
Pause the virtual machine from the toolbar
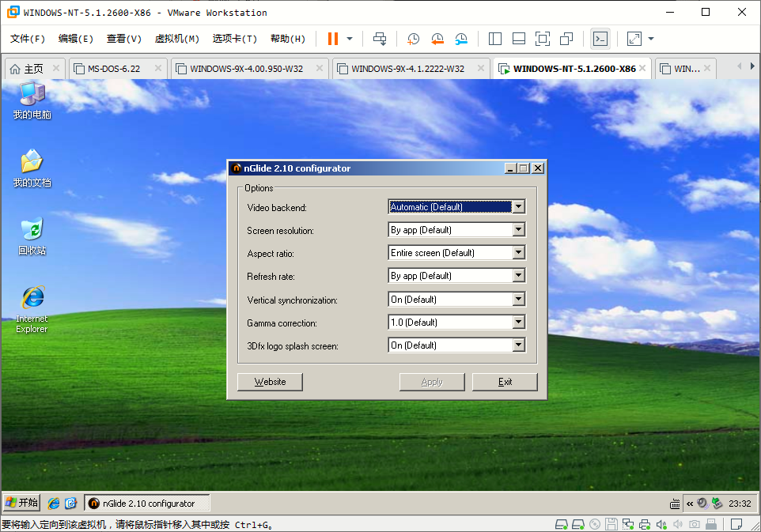[332, 39]
